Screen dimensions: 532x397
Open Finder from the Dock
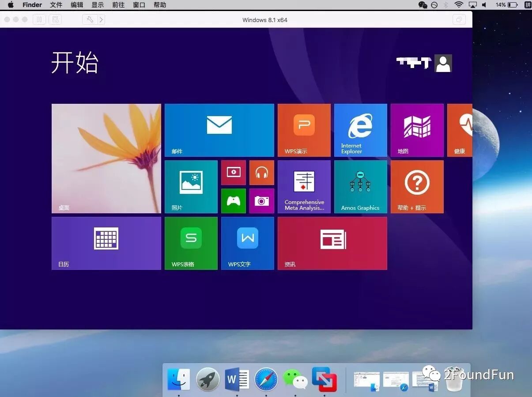coord(179,379)
